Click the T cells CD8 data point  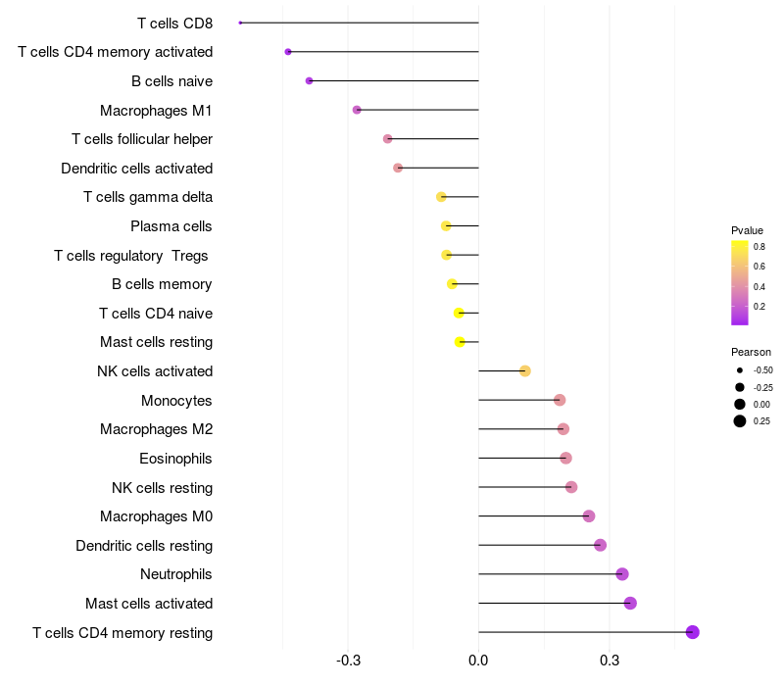240,23
